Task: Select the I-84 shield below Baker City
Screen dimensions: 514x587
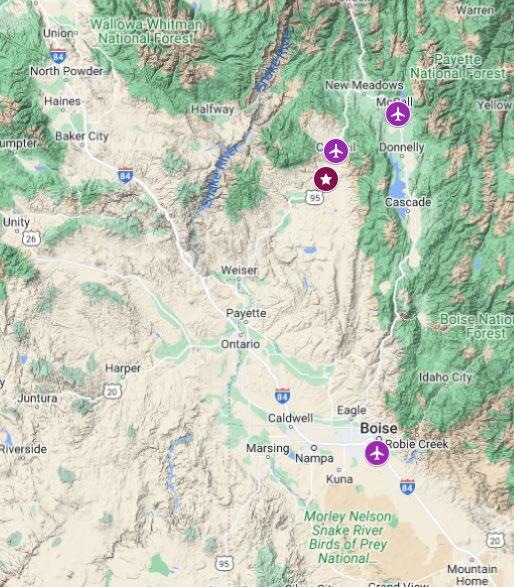Action: [125, 175]
